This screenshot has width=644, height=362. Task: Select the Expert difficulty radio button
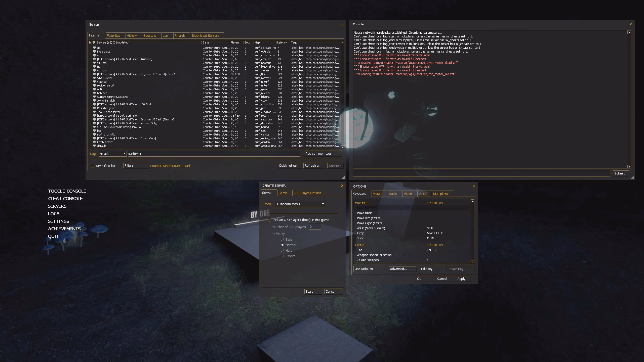[282, 256]
